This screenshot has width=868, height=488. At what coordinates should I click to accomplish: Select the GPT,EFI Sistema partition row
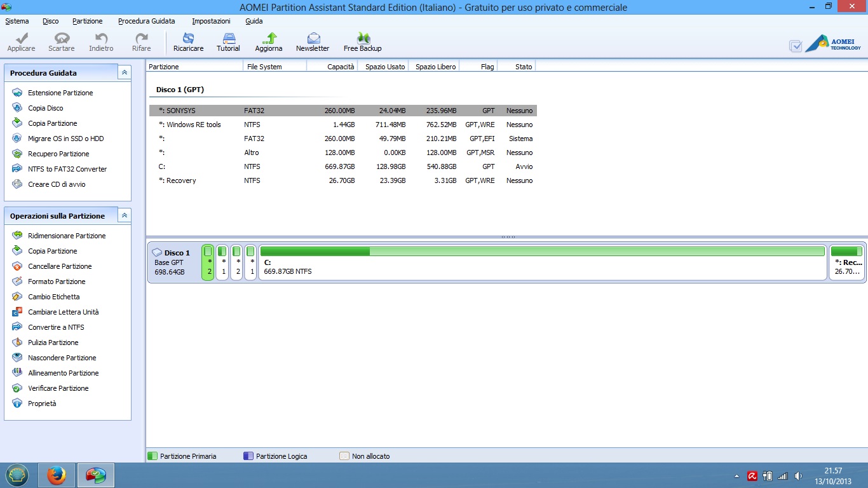(x=343, y=139)
